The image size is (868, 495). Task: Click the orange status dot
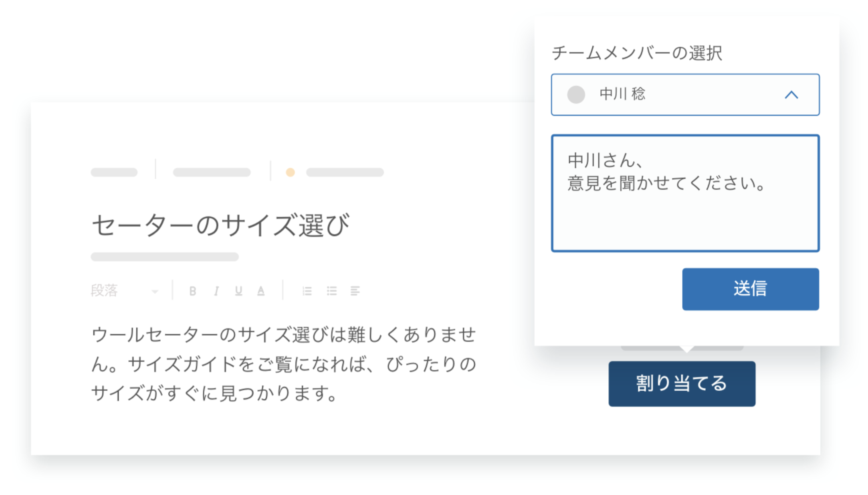[291, 172]
